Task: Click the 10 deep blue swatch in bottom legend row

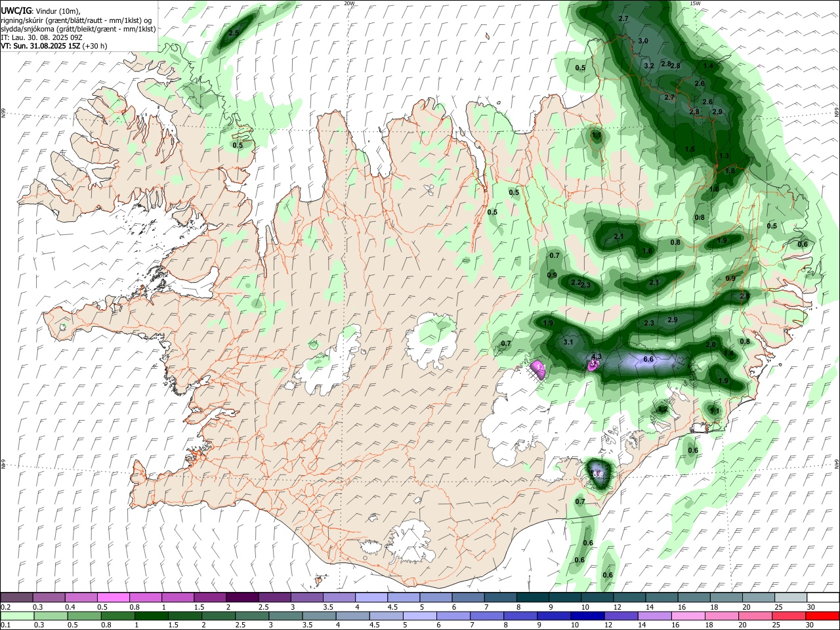Action: tap(587, 616)
